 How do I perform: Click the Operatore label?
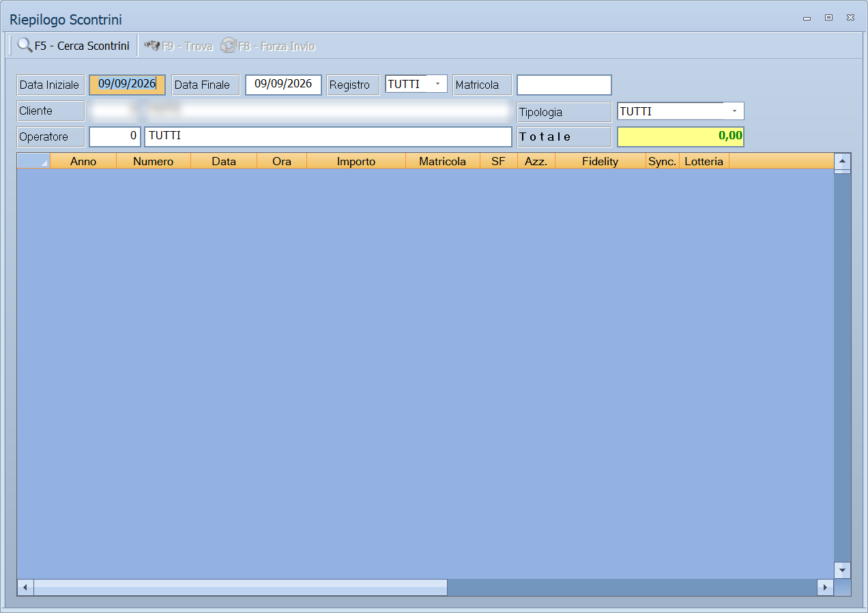coord(50,137)
